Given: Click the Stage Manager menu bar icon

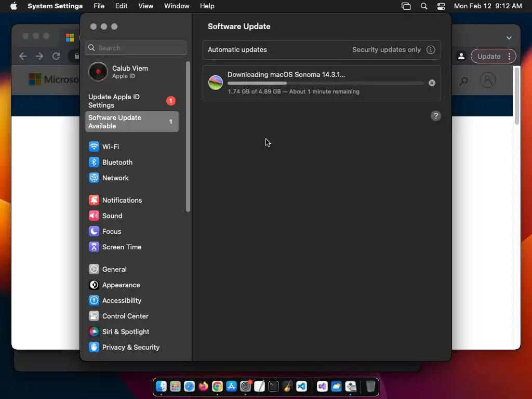Looking at the screenshot, I should tap(406, 6).
